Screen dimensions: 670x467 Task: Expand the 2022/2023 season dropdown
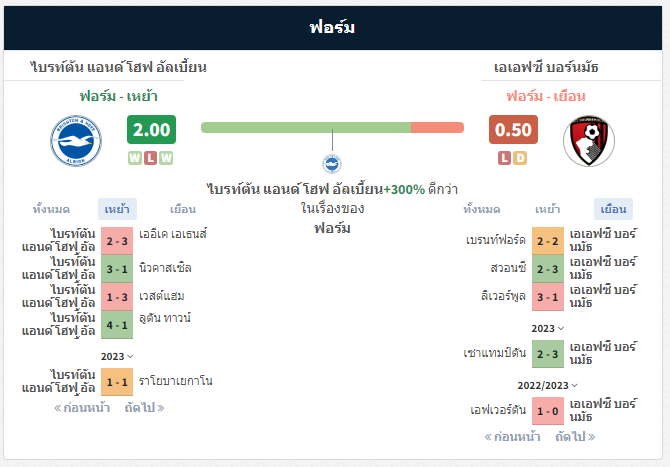pyautogui.click(x=548, y=385)
